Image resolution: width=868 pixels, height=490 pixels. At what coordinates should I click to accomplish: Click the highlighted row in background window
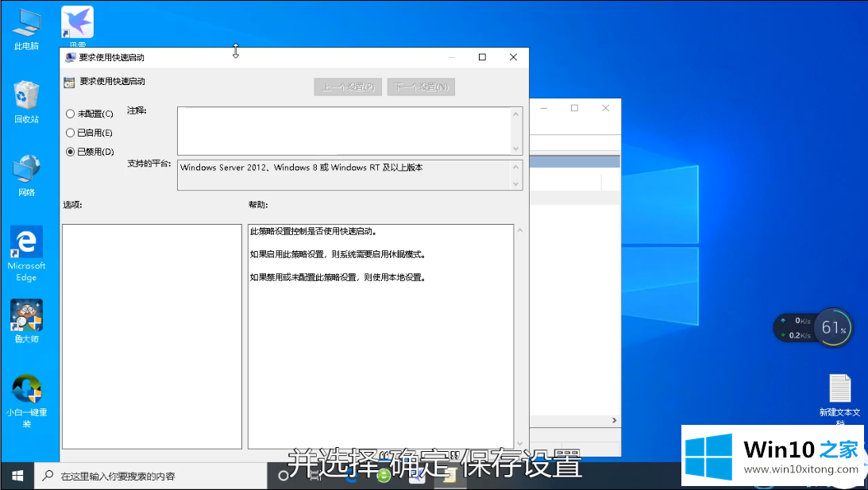575,162
